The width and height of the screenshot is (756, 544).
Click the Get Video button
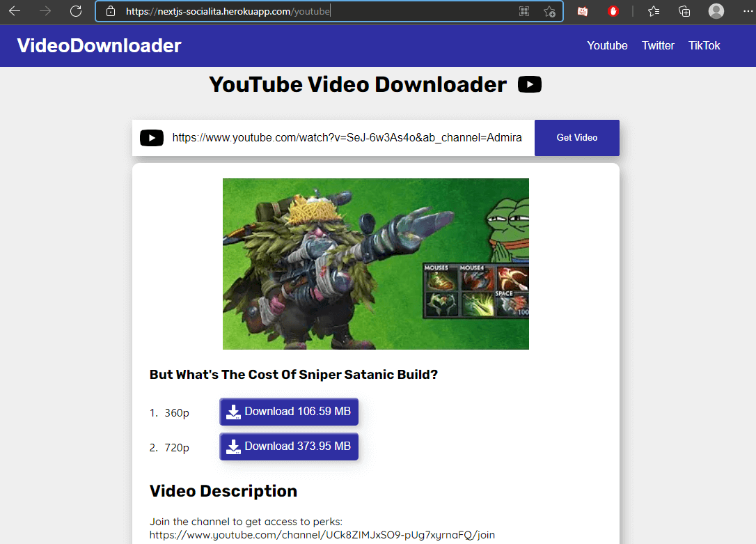(576, 138)
